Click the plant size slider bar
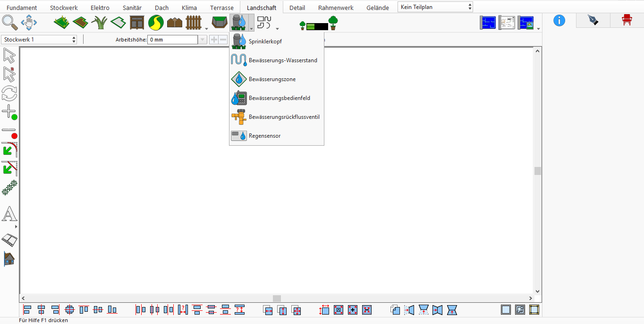 coord(317,26)
